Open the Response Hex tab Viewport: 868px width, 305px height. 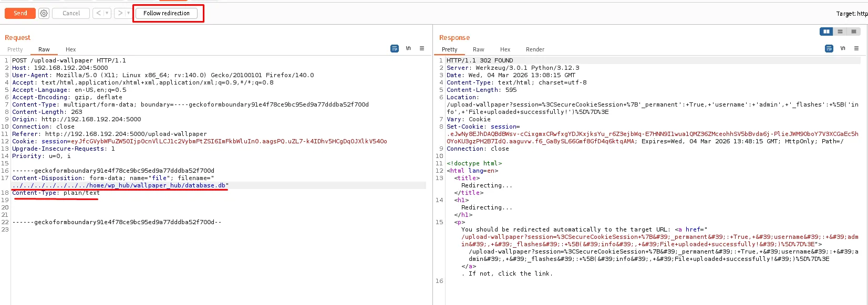tap(505, 49)
